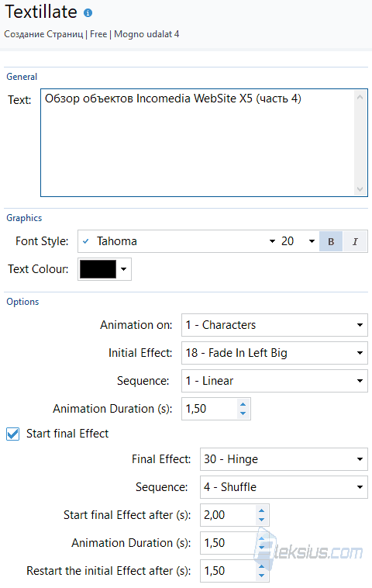Screen dimensions: 372x588
Task: Toggle Bold font style button
Action: coord(331,241)
